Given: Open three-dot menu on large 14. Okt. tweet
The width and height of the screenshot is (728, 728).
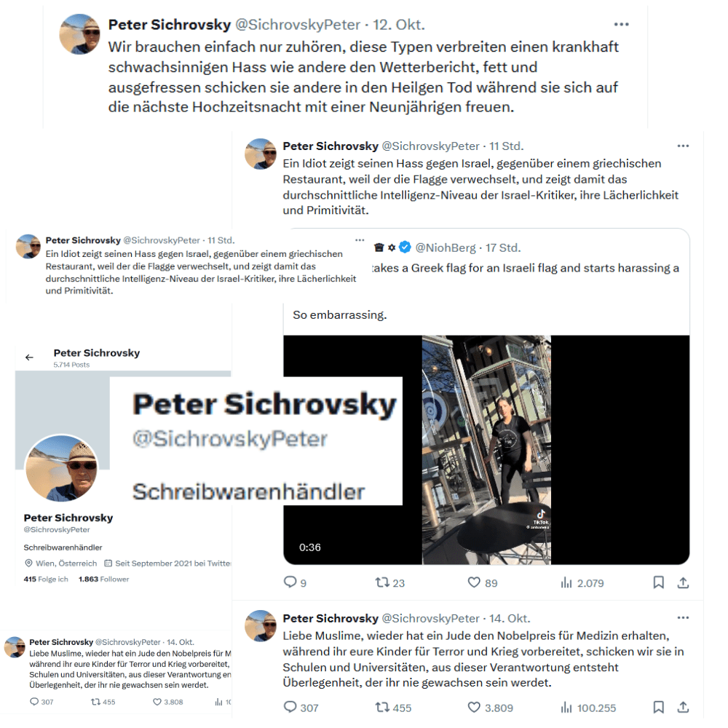Looking at the screenshot, I should (683, 617).
